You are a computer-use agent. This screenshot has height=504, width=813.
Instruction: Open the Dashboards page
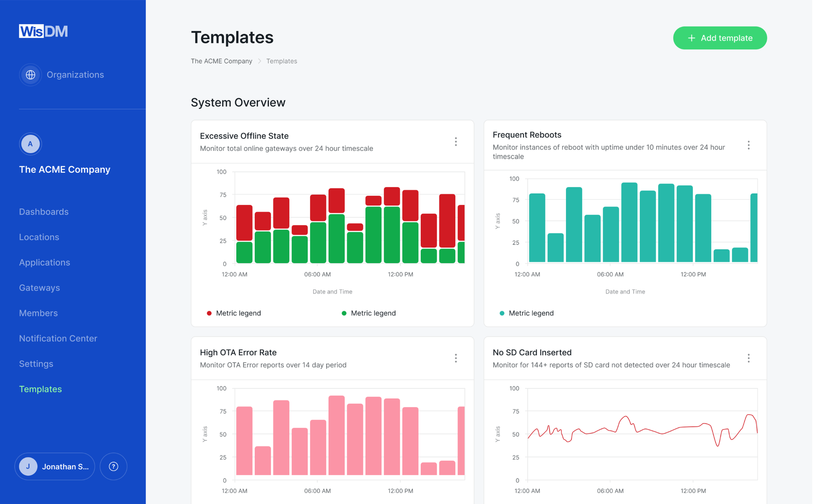pyautogui.click(x=44, y=212)
